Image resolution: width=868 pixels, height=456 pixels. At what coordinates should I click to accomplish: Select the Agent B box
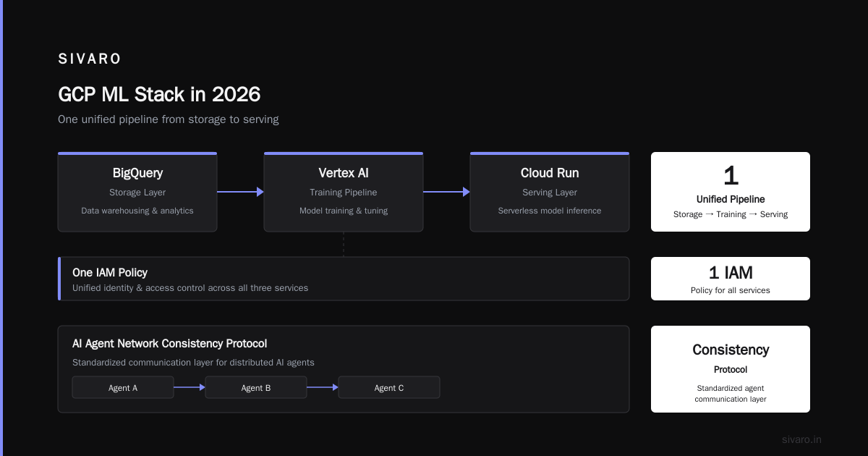point(256,387)
